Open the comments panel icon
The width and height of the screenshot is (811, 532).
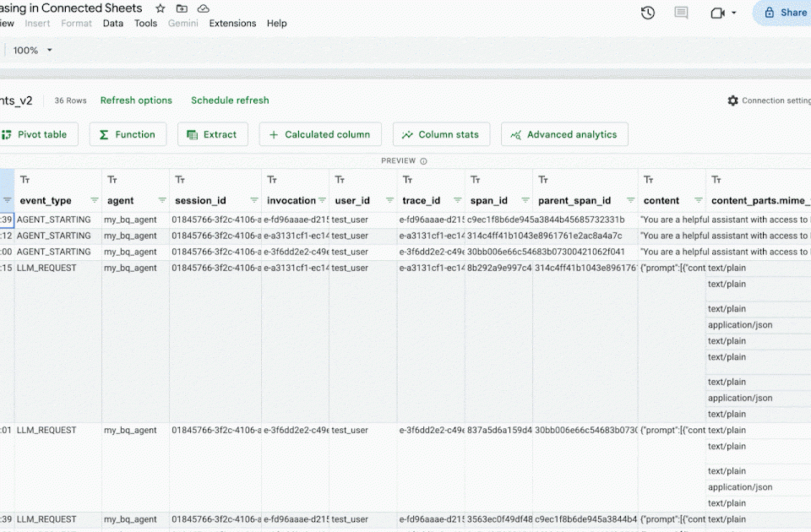pos(681,13)
